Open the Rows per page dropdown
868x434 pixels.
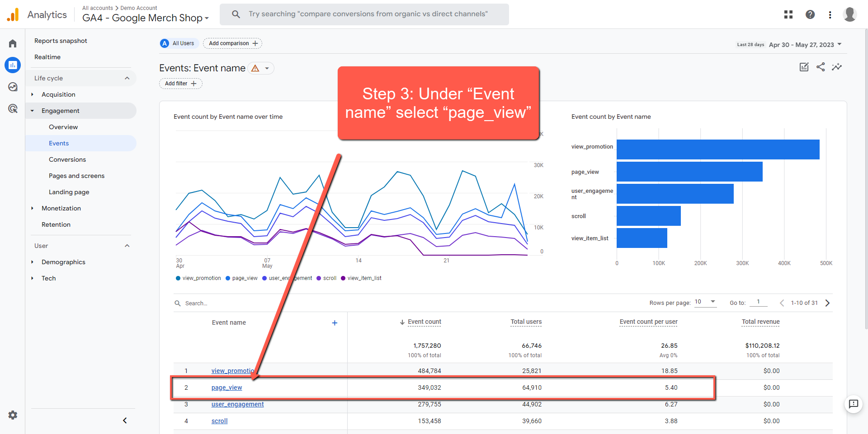[705, 302]
